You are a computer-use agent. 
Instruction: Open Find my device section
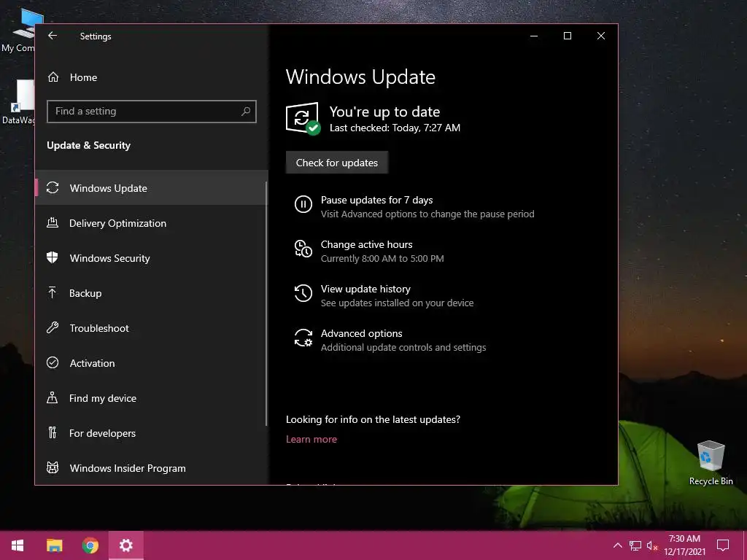pyautogui.click(x=152, y=397)
